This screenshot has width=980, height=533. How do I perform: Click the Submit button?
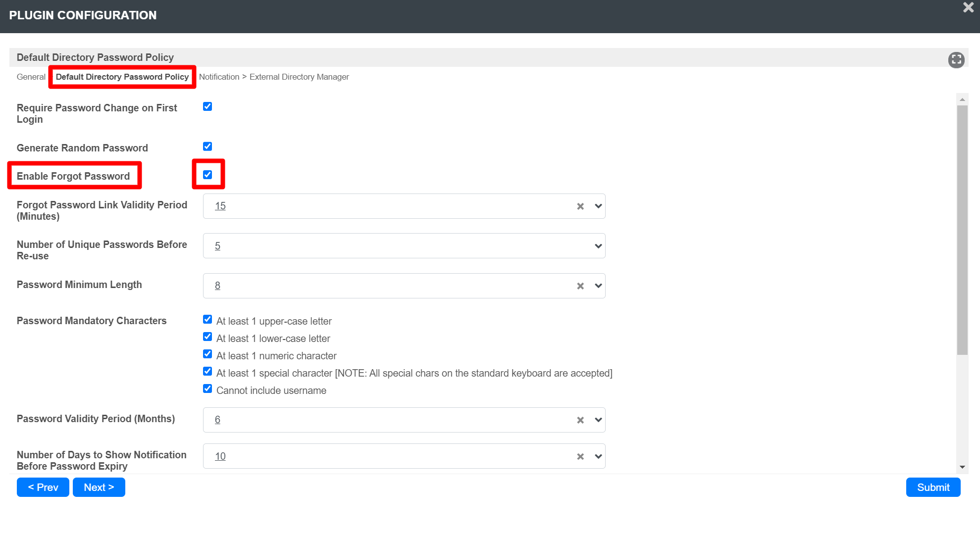click(933, 487)
